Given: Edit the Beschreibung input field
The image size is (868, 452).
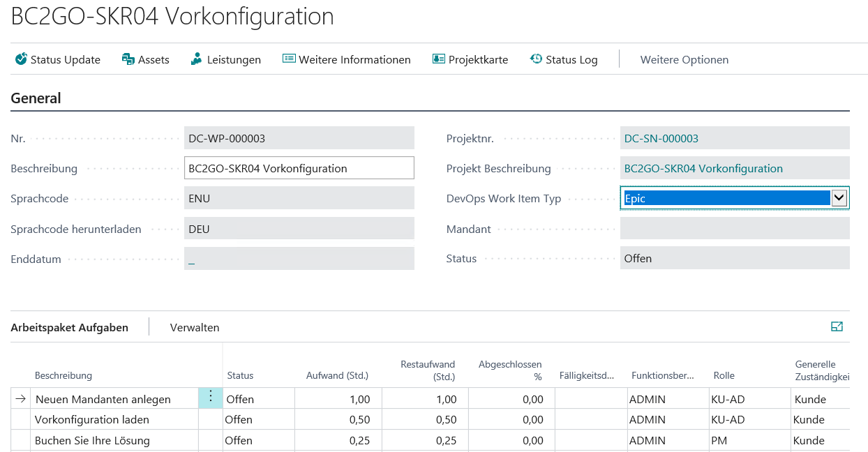Looking at the screenshot, I should coord(299,168).
